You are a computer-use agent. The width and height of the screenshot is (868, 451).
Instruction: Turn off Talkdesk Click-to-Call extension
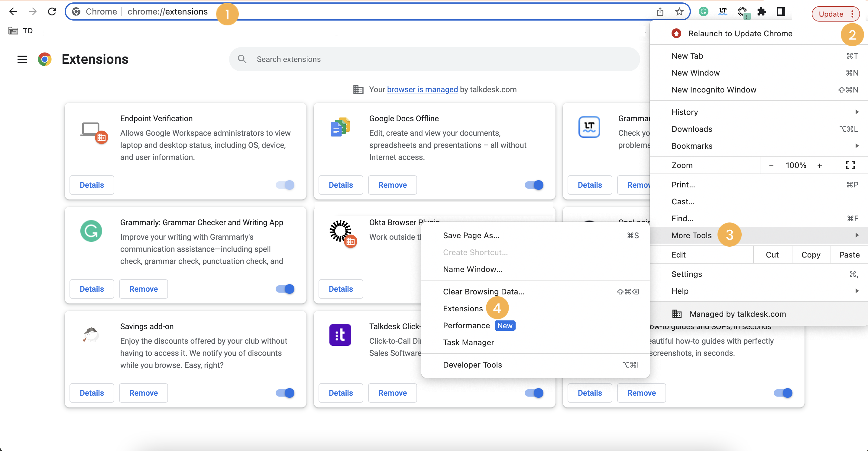click(x=534, y=393)
